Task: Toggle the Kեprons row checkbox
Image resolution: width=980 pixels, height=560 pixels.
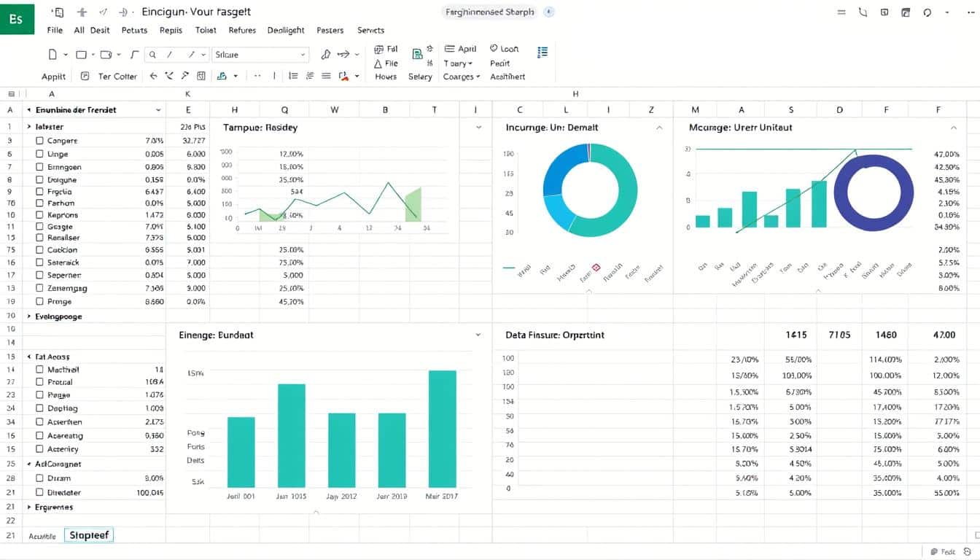Action: pos(40,215)
